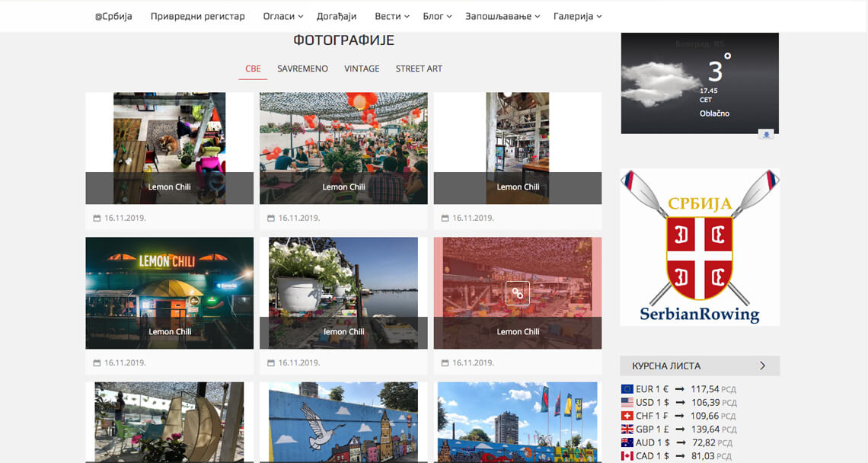The width and height of the screenshot is (868, 463).
Task: Show VINTAGE photos tab
Action: 362,69
